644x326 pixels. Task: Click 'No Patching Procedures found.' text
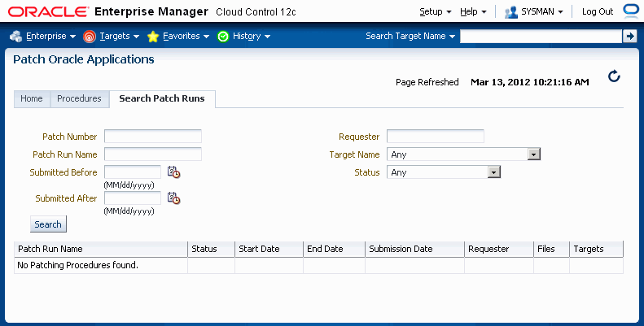[x=77, y=265]
